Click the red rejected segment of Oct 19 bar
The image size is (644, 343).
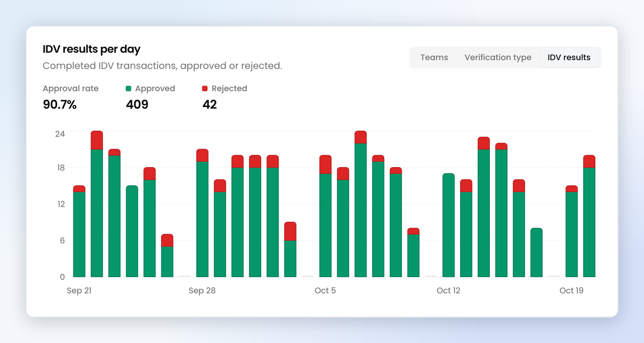click(572, 189)
